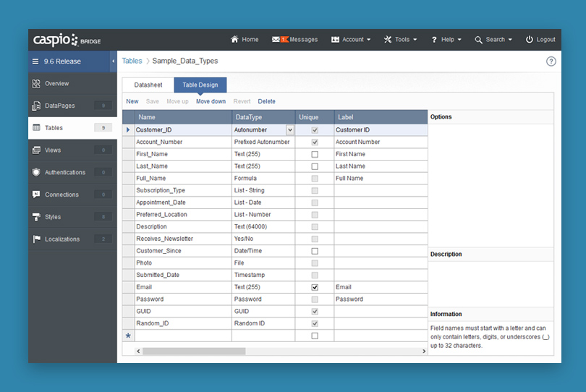Click the new row asterisk marker
This screenshot has width=586, height=392.
[128, 336]
